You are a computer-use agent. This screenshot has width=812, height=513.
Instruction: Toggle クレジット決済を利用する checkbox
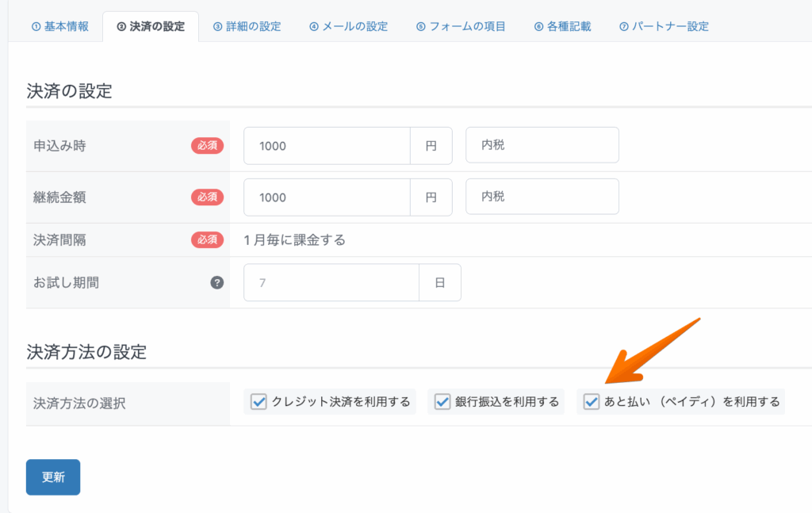tap(259, 402)
